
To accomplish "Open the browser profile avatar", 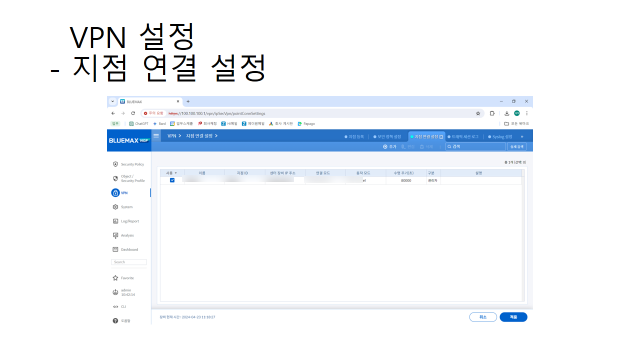I will coord(517,113).
